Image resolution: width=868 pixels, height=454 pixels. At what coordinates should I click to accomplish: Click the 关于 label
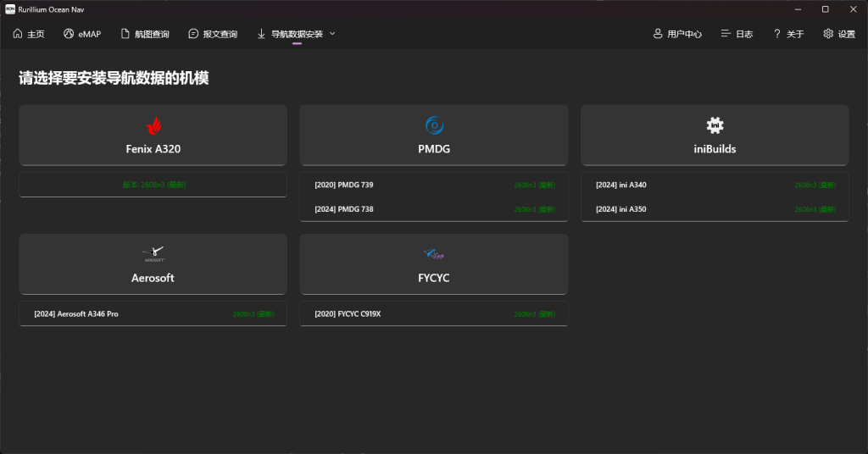[795, 34]
